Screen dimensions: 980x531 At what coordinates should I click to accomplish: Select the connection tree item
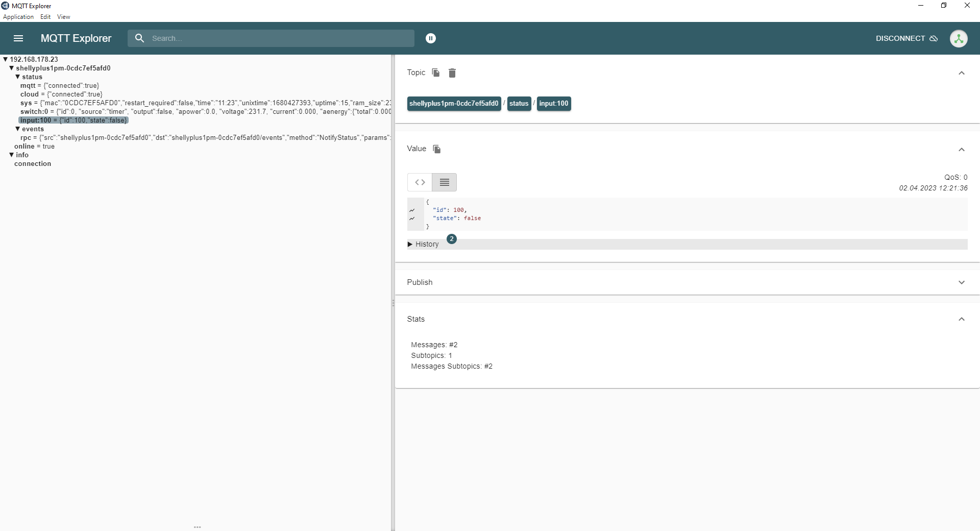pyautogui.click(x=33, y=164)
